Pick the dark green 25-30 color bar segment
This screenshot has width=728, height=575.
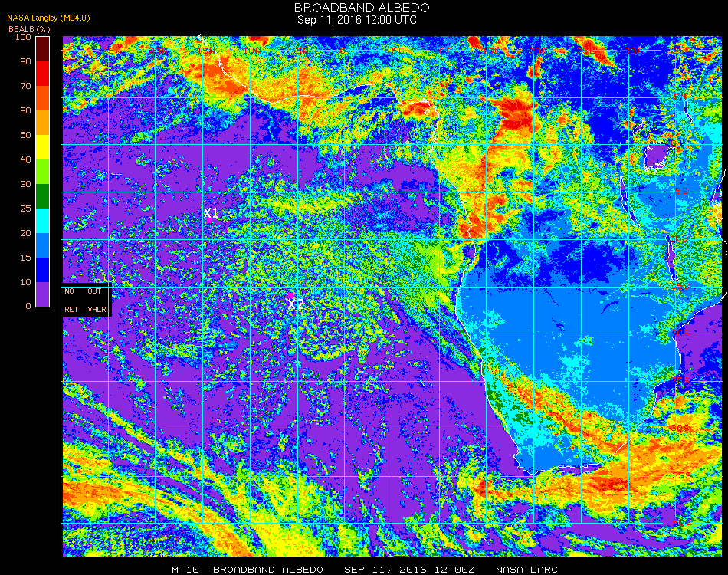pos(42,196)
